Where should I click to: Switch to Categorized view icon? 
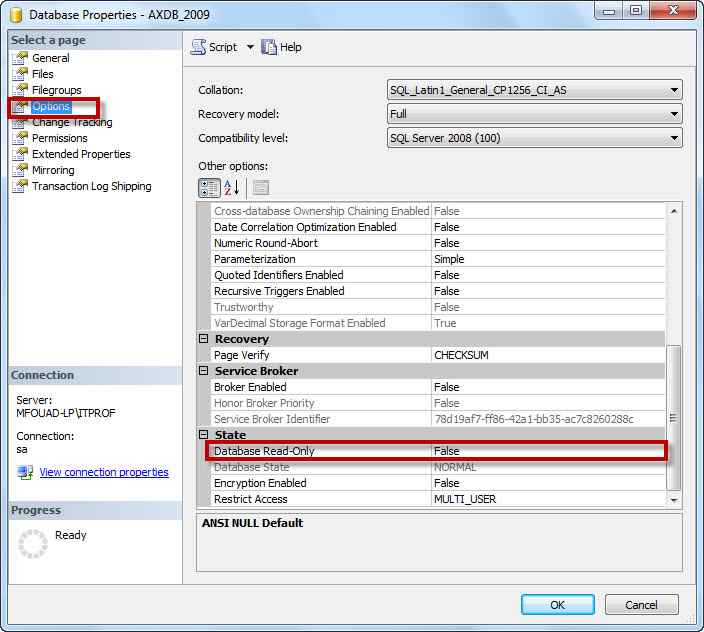coord(209,188)
